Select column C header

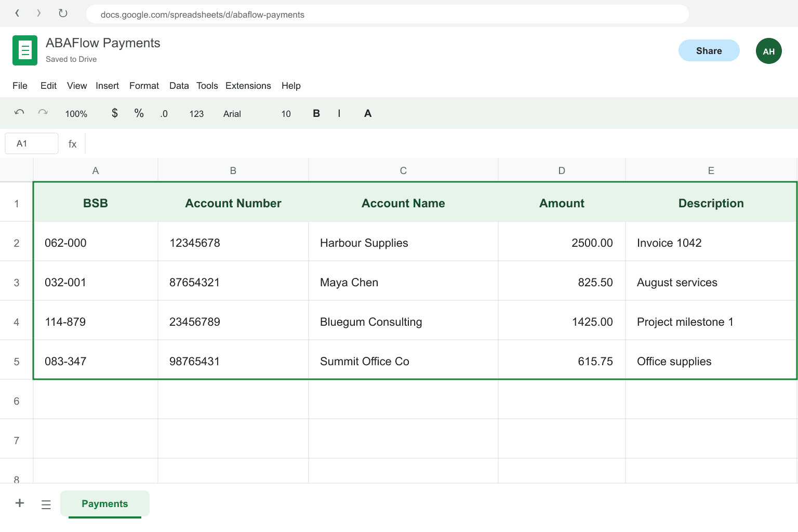pos(403,170)
